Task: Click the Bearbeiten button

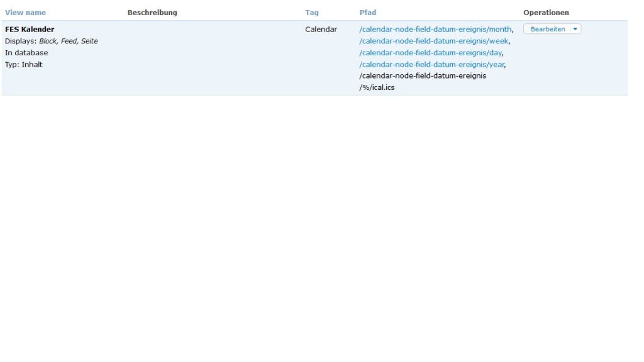Action: tap(548, 30)
